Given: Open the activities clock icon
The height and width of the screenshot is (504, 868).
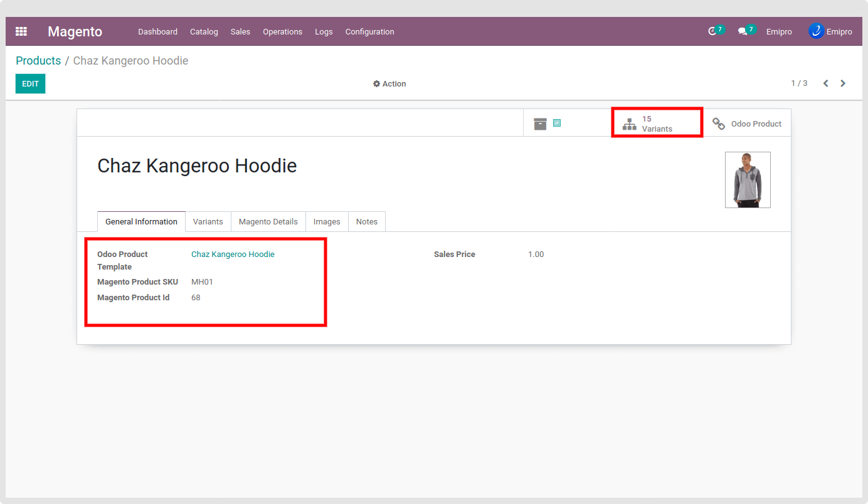Looking at the screenshot, I should click(712, 31).
